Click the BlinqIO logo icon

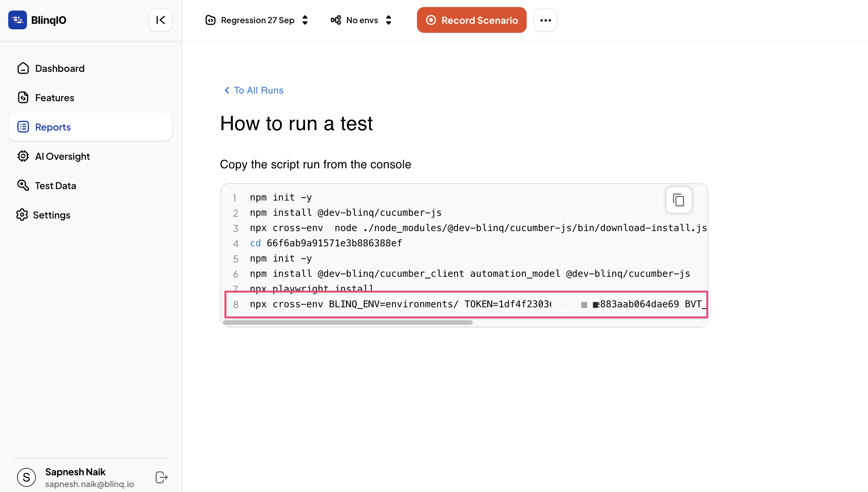click(17, 20)
